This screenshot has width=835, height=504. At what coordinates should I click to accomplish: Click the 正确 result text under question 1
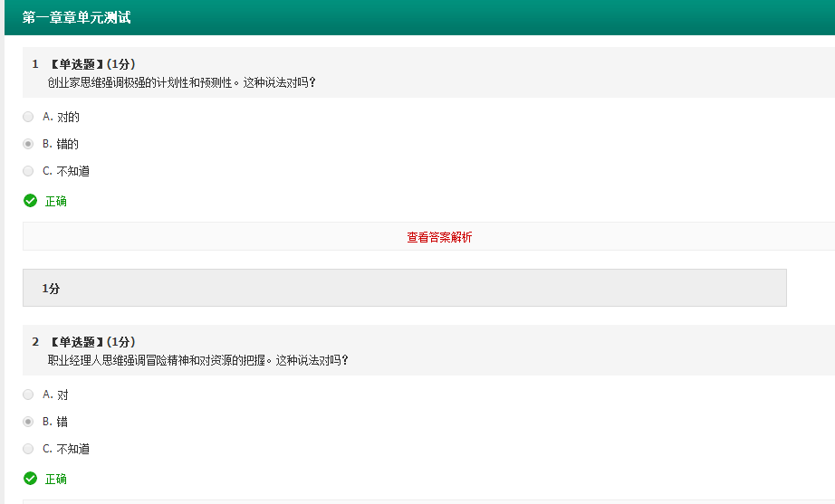tap(56, 201)
